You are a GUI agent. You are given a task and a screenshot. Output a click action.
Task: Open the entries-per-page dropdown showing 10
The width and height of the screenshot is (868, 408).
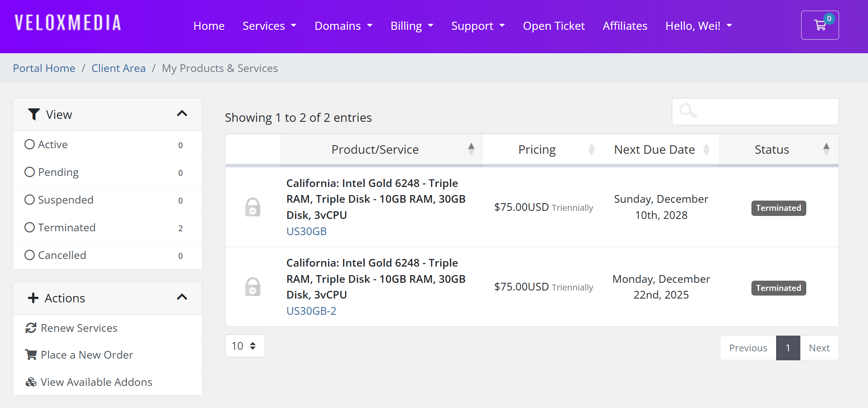(245, 346)
